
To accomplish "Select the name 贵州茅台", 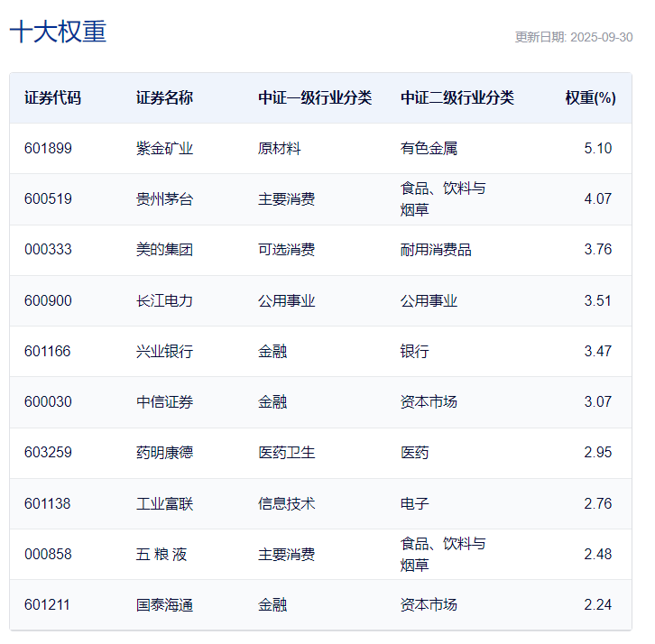I will coord(164,198).
